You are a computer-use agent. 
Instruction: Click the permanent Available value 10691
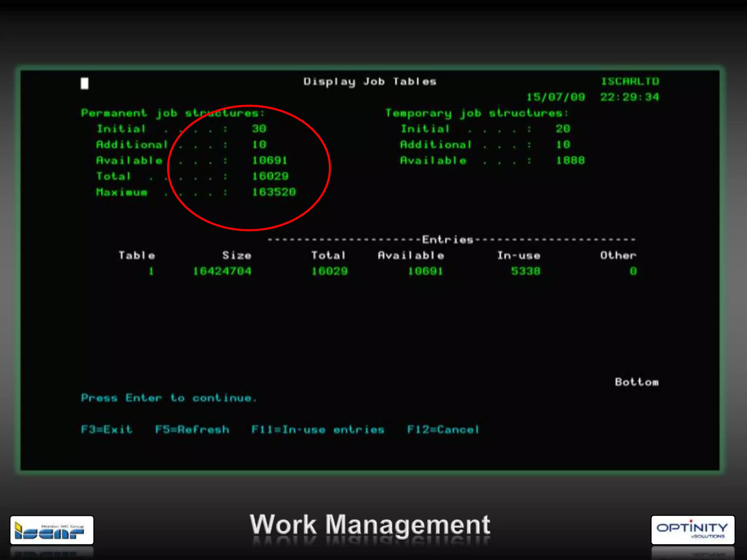tap(270, 160)
